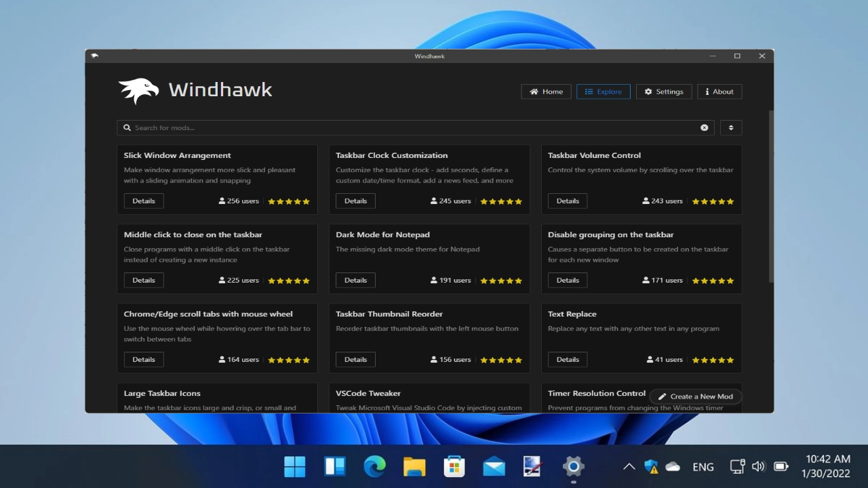Click the network tray icon
The image size is (868, 488).
click(x=737, y=466)
